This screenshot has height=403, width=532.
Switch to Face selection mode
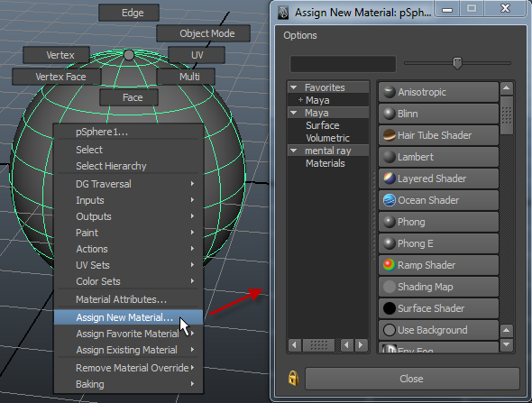coord(129,97)
